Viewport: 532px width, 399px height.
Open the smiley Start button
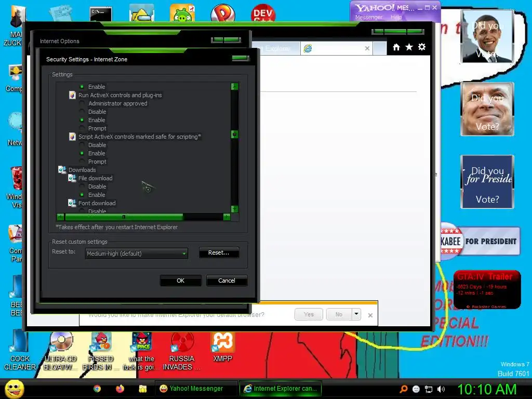point(15,389)
